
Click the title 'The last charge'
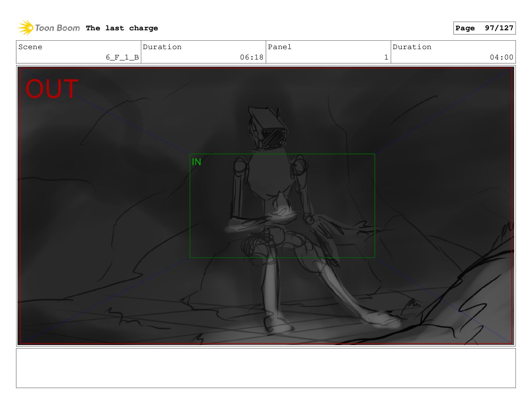122,28
